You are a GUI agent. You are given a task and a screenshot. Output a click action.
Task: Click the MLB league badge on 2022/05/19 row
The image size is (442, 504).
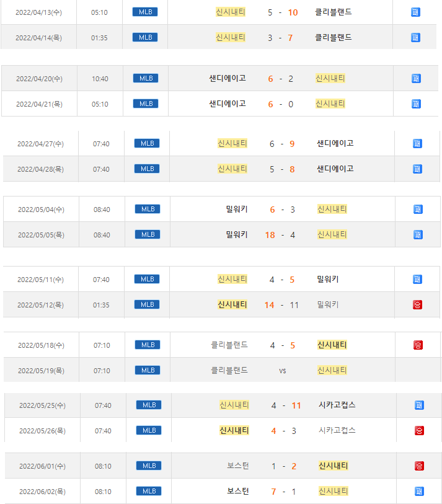[148, 370]
